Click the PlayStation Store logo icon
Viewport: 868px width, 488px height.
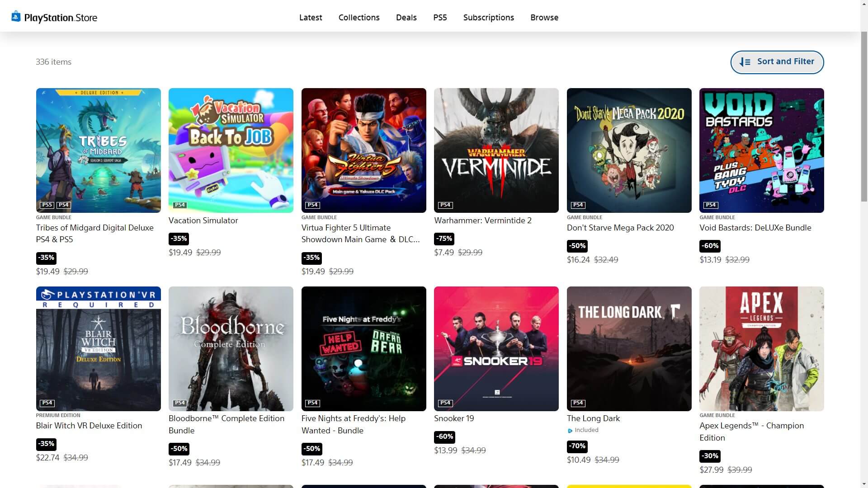coord(16,17)
